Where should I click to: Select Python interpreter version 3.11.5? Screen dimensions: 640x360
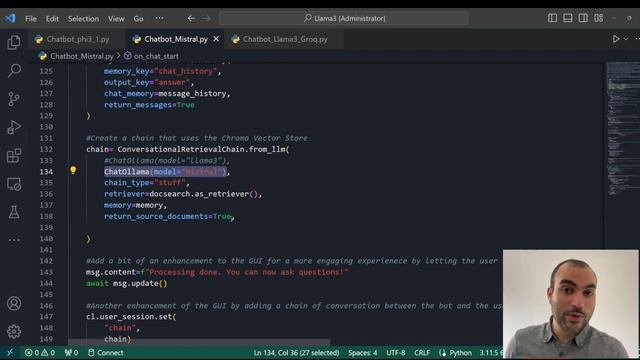[x=491, y=353]
